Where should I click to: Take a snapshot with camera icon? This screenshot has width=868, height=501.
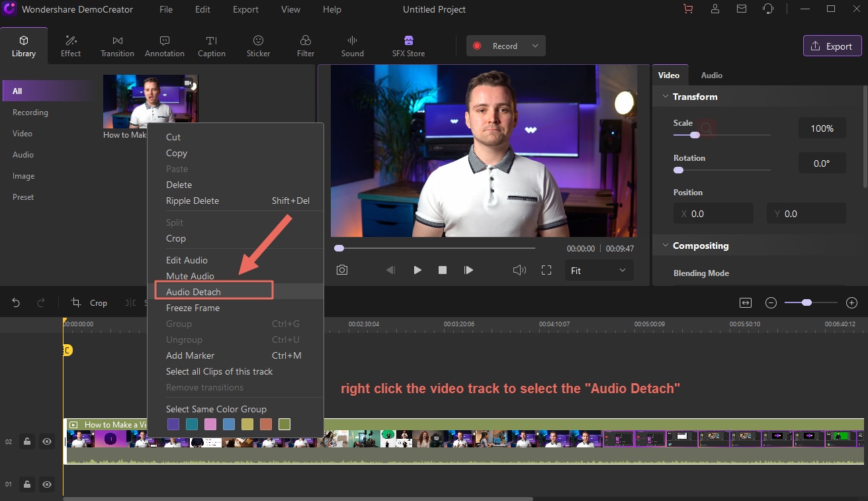tap(341, 270)
